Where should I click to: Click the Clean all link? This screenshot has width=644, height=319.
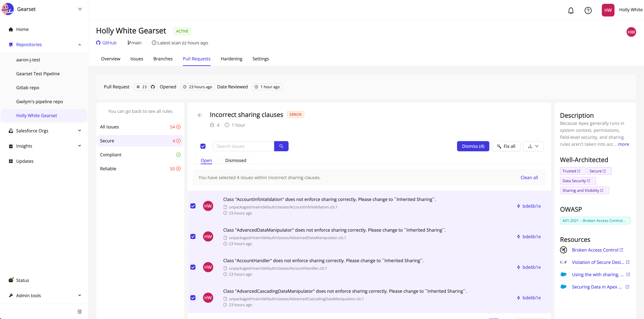point(529,177)
